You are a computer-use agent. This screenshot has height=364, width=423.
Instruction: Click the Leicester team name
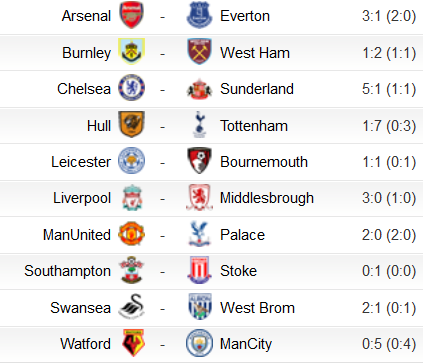coord(81,162)
